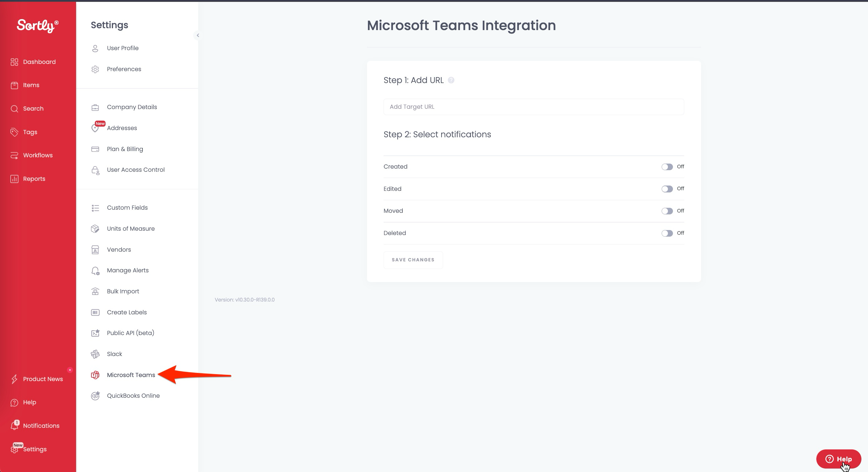Open Vendors settings link
This screenshot has width=868, height=472.
[x=119, y=250]
